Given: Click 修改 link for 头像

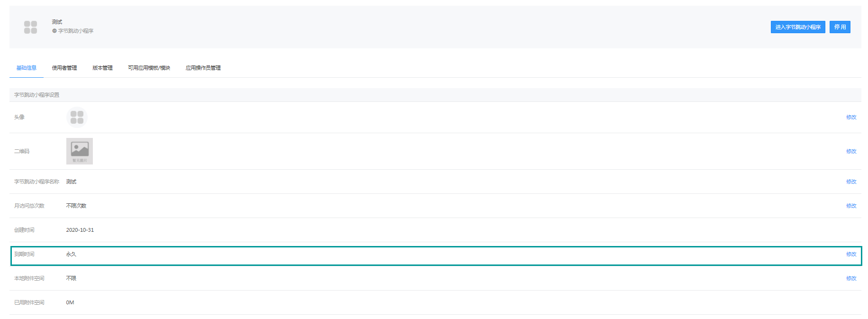Looking at the screenshot, I should pyautogui.click(x=851, y=117).
